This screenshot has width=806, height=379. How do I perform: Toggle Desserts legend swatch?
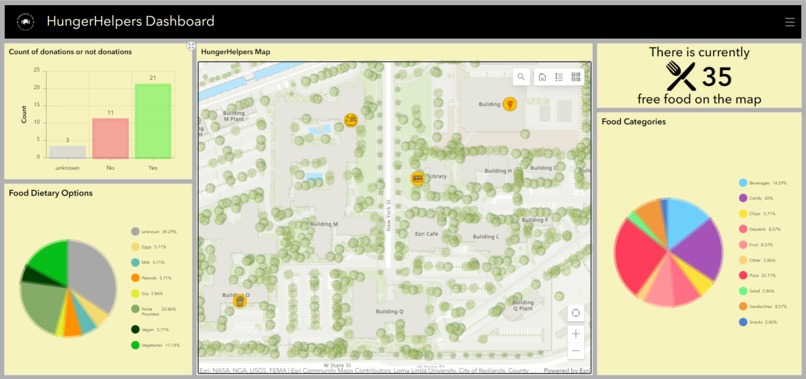[743, 229]
